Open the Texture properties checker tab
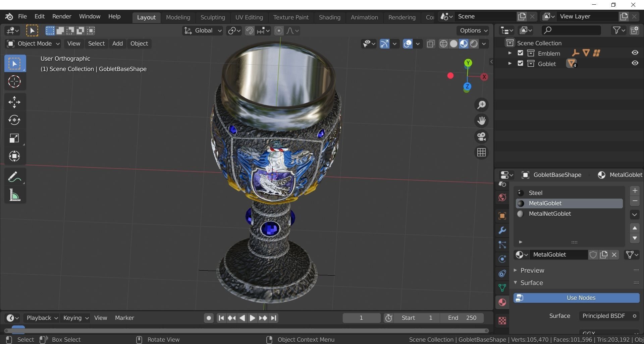The width and height of the screenshot is (644, 344). 502,321
